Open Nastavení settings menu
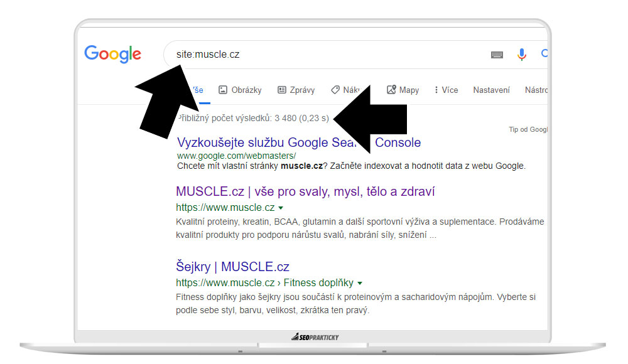This screenshot has height=364, width=628. tap(492, 90)
